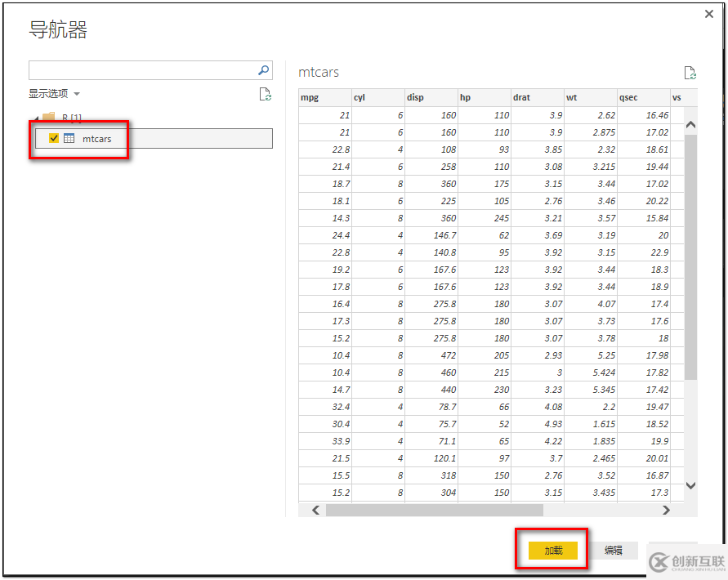Image resolution: width=728 pixels, height=580 pixels.
Task: Click the horizontal scrollbar thumb
Action: click(x=434, y=510)
